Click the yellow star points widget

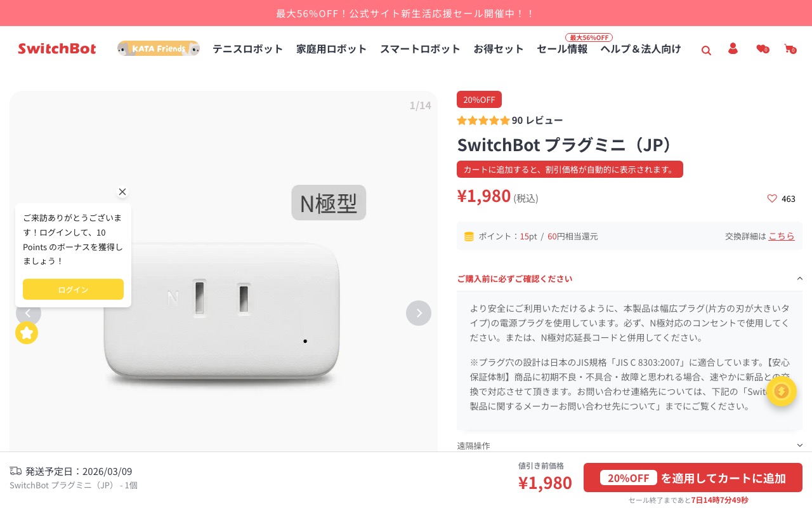coord(27,333)
